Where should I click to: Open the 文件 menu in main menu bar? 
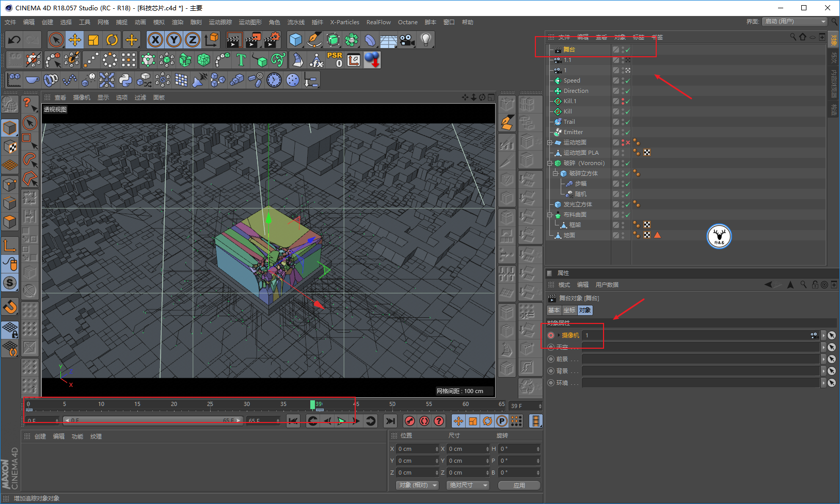pyautogui.click(x=10, y=22)
